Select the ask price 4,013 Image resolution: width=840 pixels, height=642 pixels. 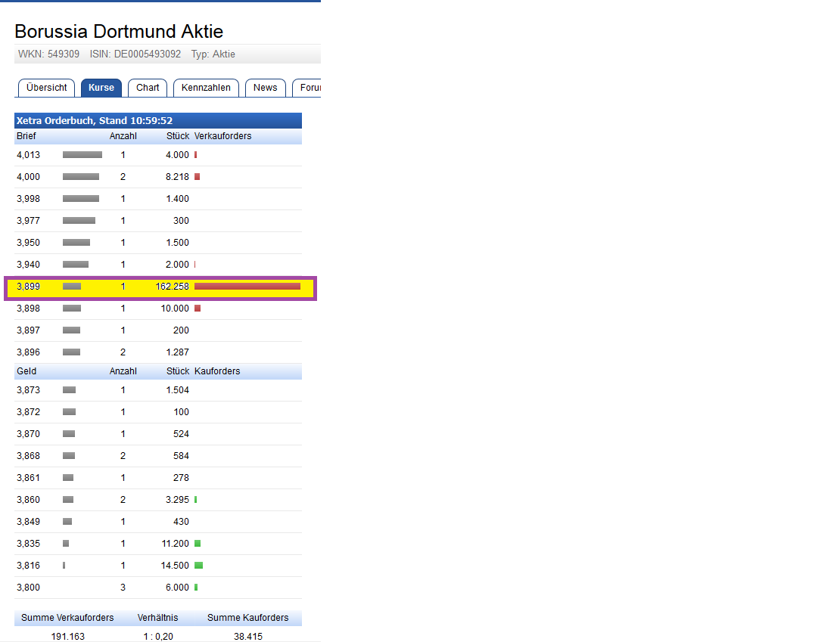29,155
